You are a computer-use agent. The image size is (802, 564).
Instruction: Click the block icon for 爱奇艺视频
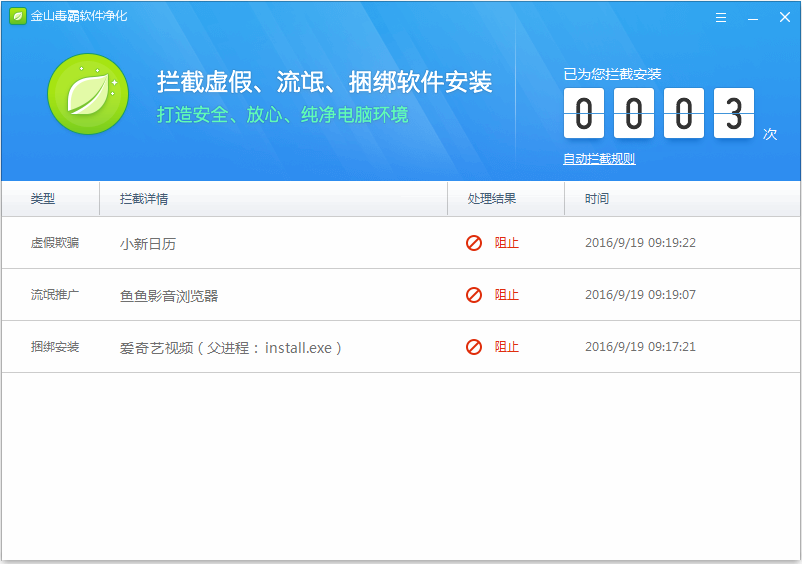point(474,347)
